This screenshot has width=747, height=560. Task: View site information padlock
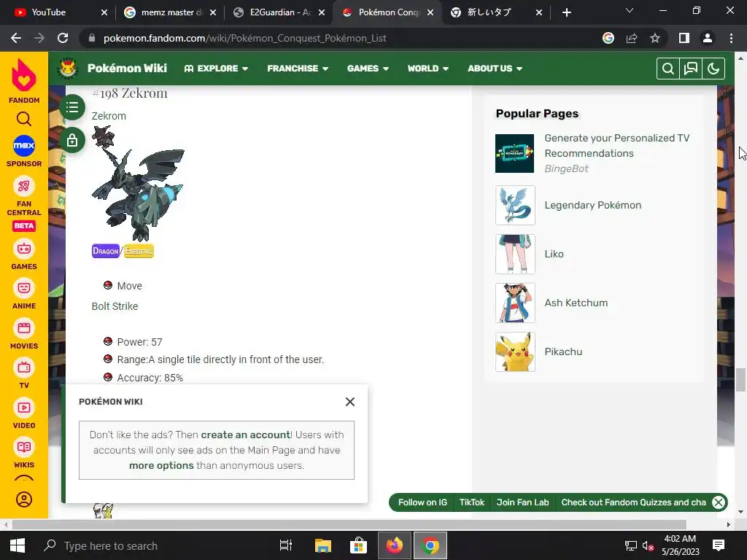point(92,38)
